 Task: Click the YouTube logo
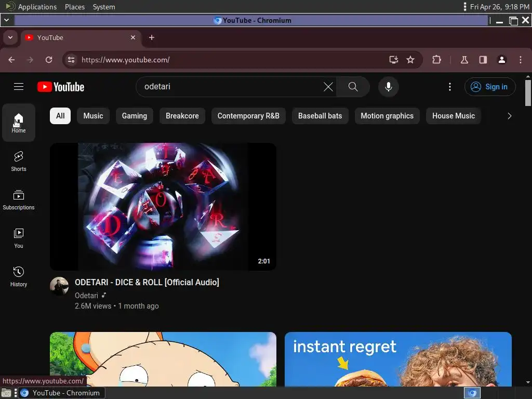[x=61, y=87]
